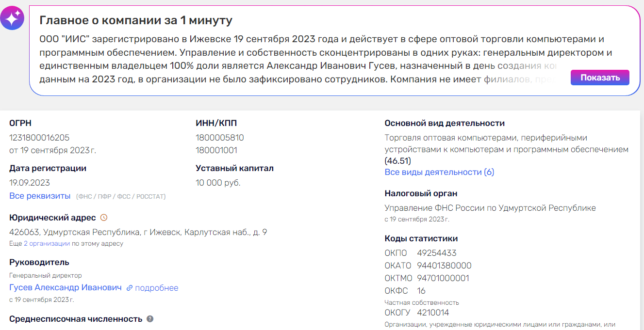Click the purple AI sparkle icon
This screenshot has width=644, height=330.
(12, 18)
